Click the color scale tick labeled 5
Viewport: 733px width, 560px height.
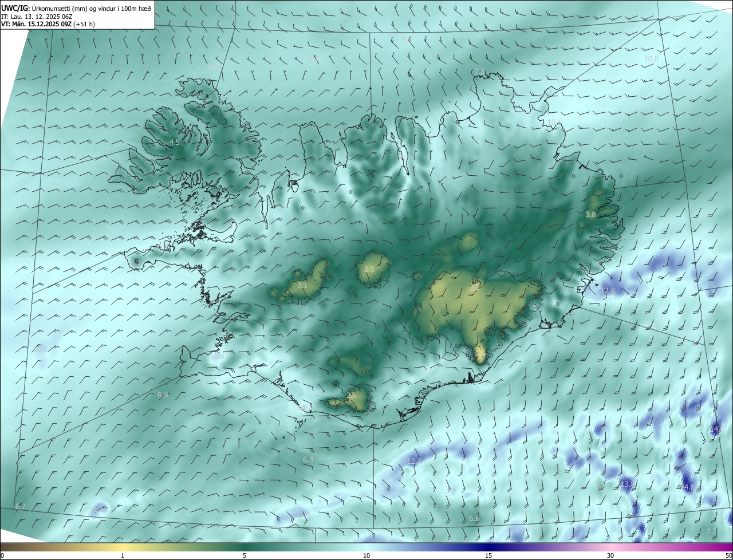(x=245, y=556)
